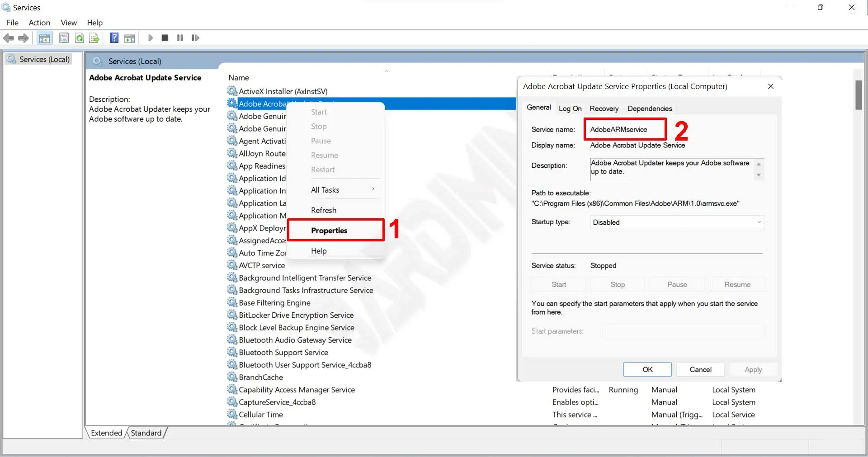Click the Export List toolbar icon
Viewport: 868px width, 457px height.
point(94,38)
